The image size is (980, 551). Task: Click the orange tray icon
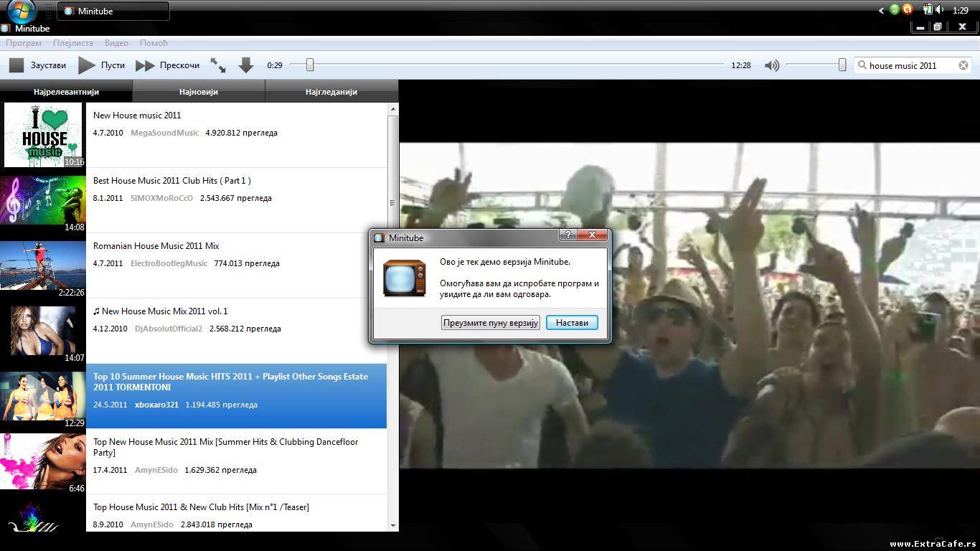[908, 10]
